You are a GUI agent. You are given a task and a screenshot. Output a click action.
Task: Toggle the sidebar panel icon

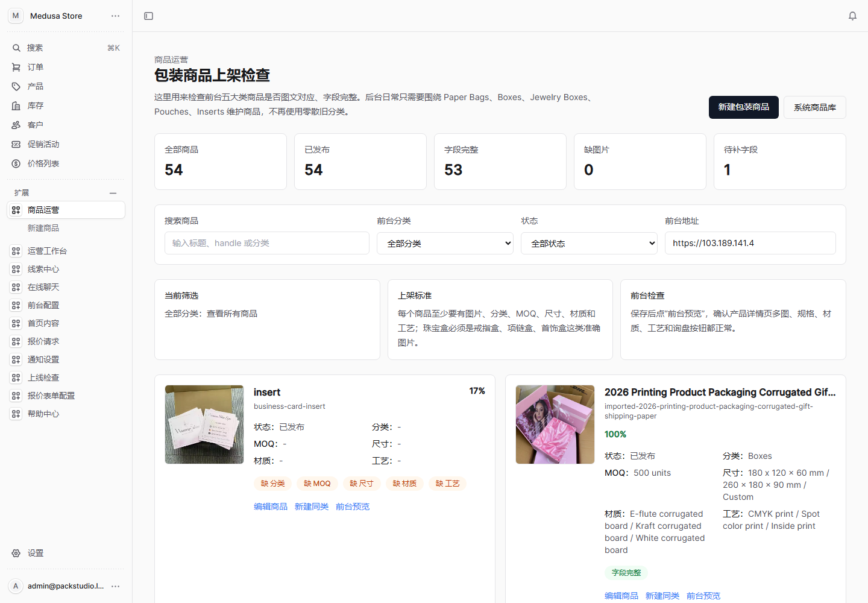(x=149, y=16)
